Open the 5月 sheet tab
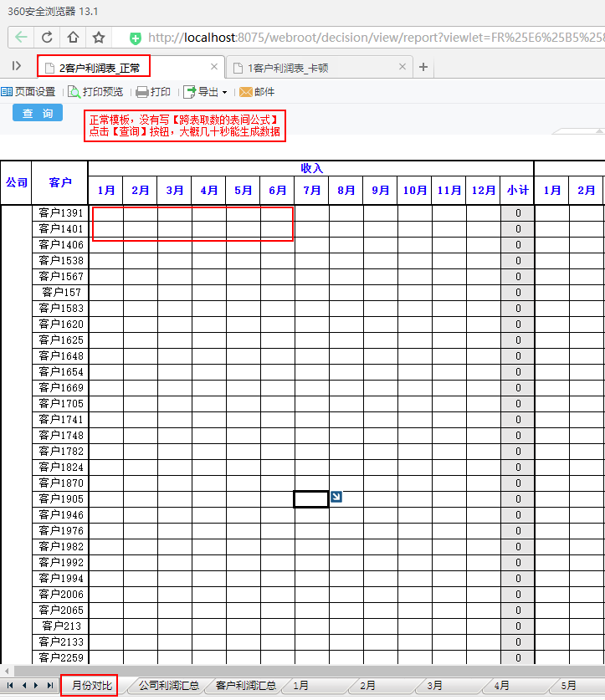The width and height of the screenshot is (605, 700). pyautogui.click(x=569, y=686)
